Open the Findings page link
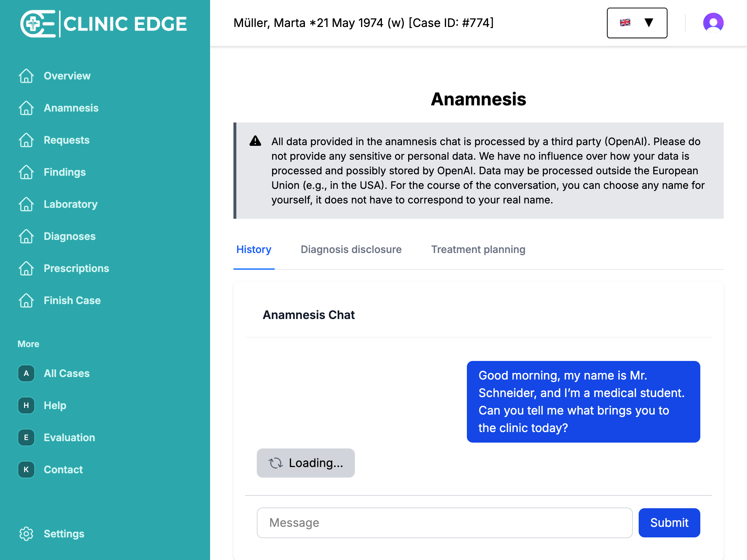 [x=65, y=172]
